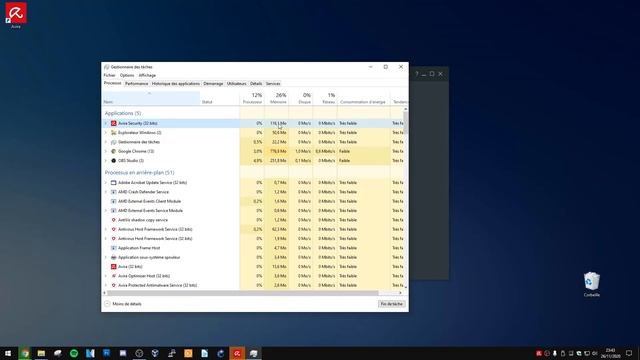Expand the Avira Security process group
This screenshot has height=360, width=640.
tap(106, 123)
